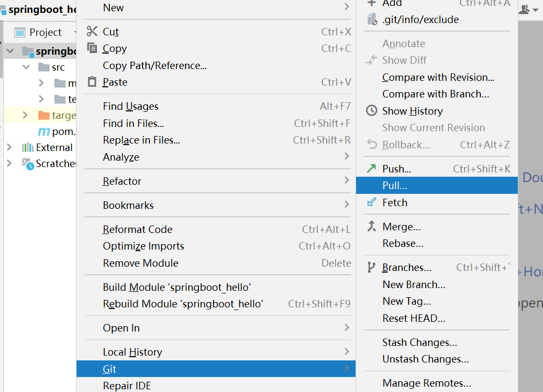Click the Merge icon in Git submenu
The height and width of the screenshot is (392, 543).
[372, 227]
